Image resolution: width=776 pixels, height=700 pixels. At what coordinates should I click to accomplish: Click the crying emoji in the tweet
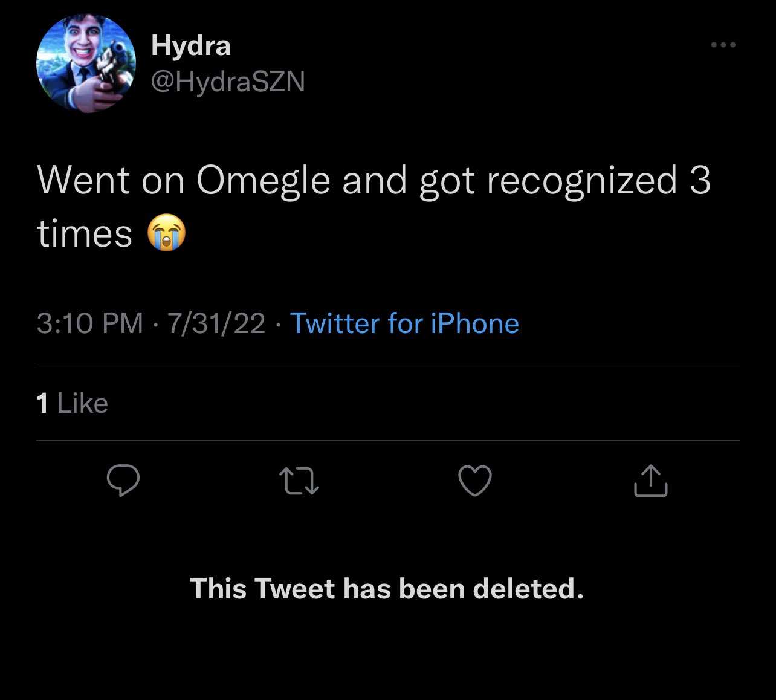pyautogui.click(x=167, y=234)
